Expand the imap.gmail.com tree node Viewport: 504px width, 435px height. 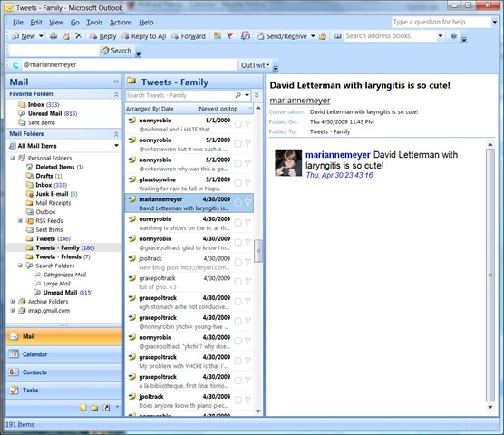(13, 310)
